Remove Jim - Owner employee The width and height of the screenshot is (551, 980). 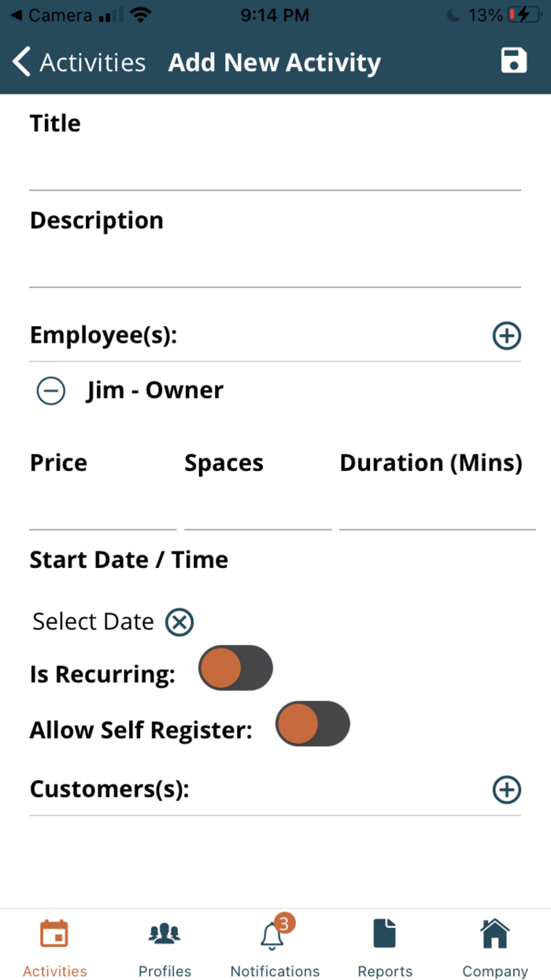(x=51, y=391)
